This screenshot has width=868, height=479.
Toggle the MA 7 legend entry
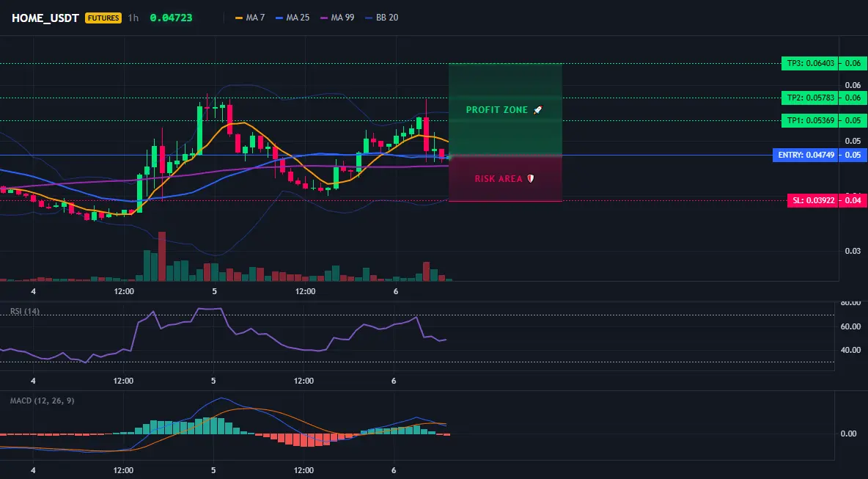[250, 18]
